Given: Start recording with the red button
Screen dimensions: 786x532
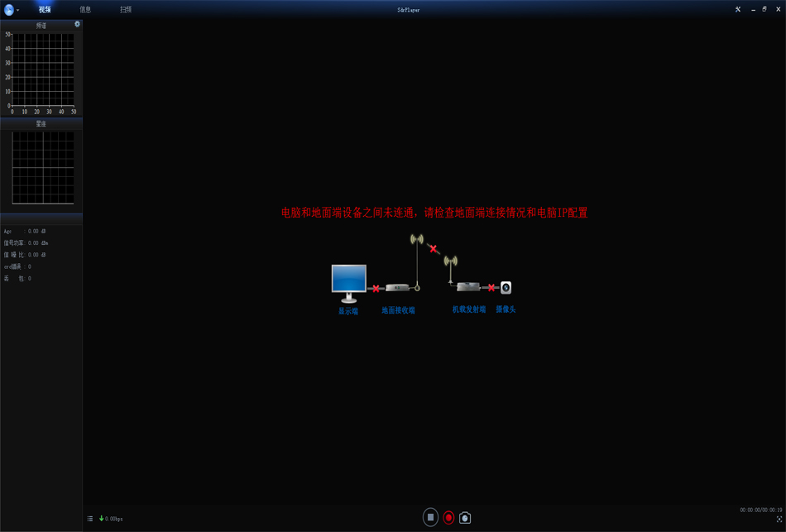Looking at the screenshot, I should [448, 517].
